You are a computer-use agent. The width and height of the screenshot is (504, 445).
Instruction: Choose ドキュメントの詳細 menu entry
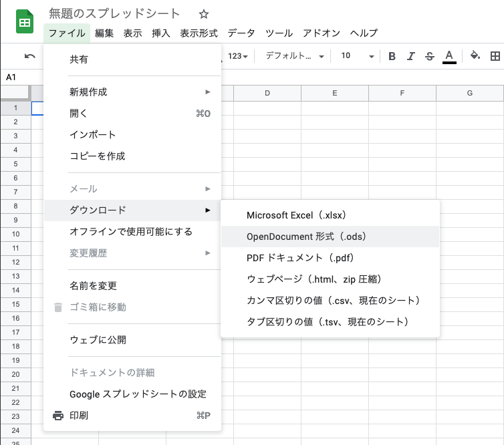(x=132, y=372)
